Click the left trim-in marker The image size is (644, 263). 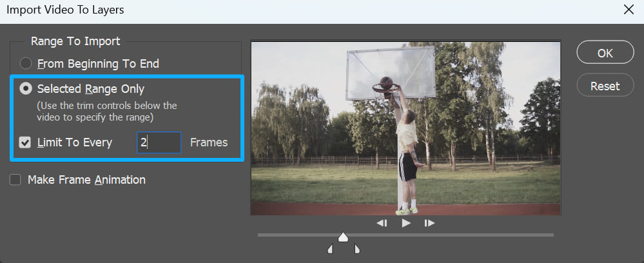pyautogui.click(x=330, y=249)
